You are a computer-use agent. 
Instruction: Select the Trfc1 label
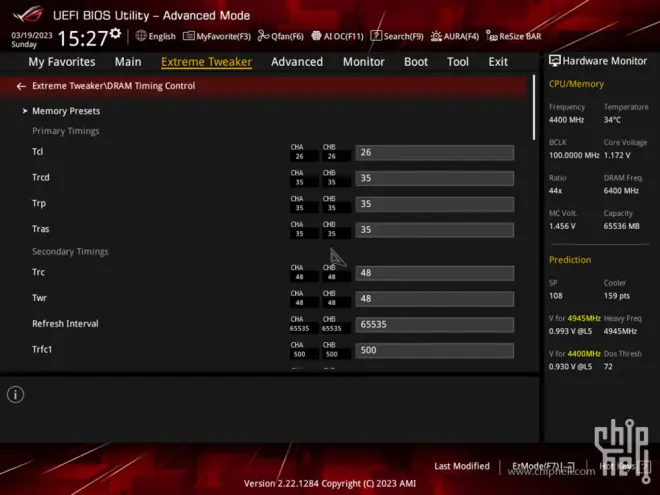pos(42,349)
